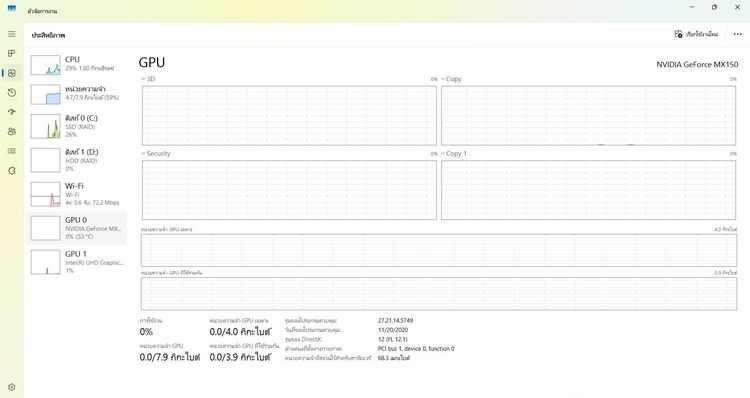
Task: Click the GPU heading title
Action: (x=152, y=63)
